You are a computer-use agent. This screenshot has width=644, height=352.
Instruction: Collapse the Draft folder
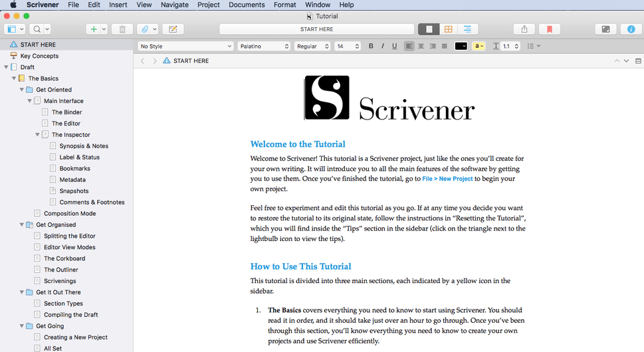[x=6, y=67]
